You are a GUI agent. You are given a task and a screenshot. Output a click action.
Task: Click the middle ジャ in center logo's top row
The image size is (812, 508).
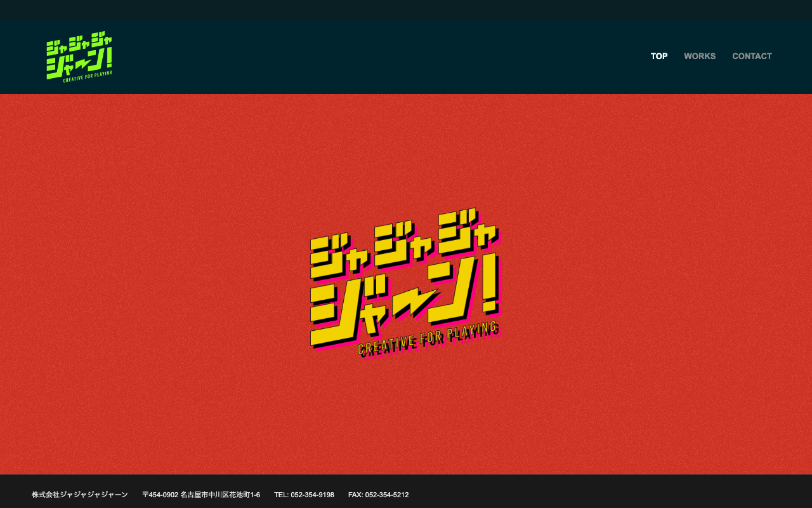403,243
